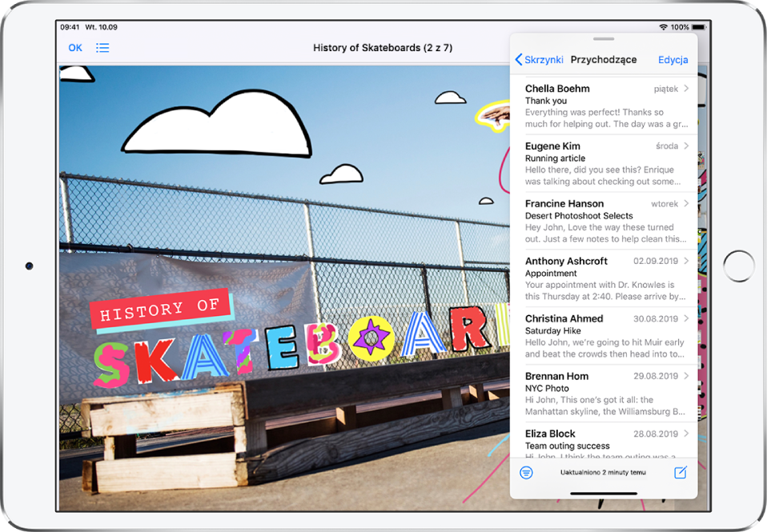
Task: Open Chella Boehm's Thank you email
Action: (x=600, y=106)
